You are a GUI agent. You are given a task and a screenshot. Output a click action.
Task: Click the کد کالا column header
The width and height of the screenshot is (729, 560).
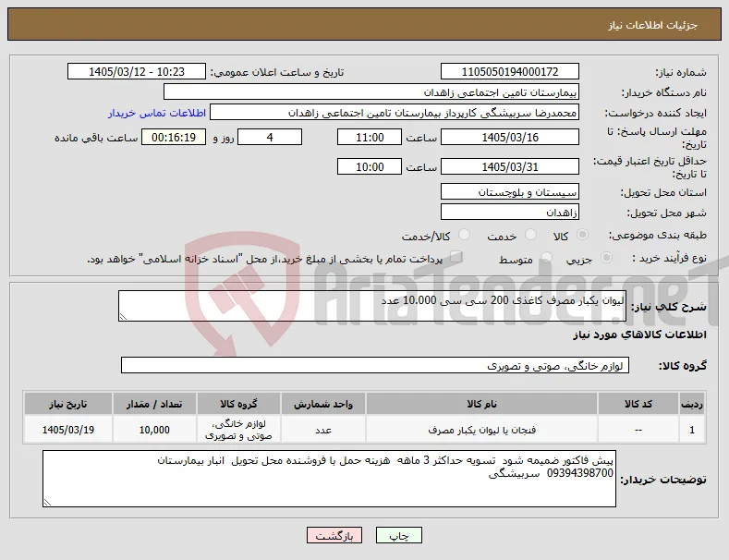[638, 404]
